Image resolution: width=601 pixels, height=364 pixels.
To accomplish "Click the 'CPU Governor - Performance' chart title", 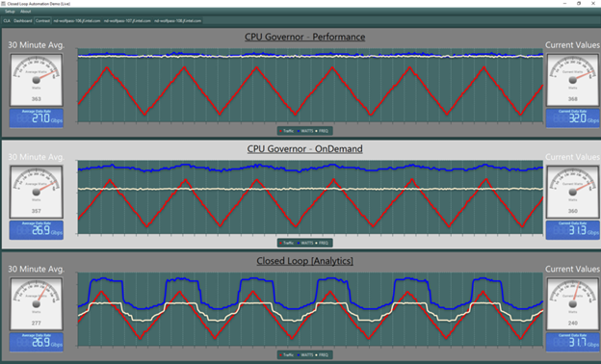I will coord(304,38).
